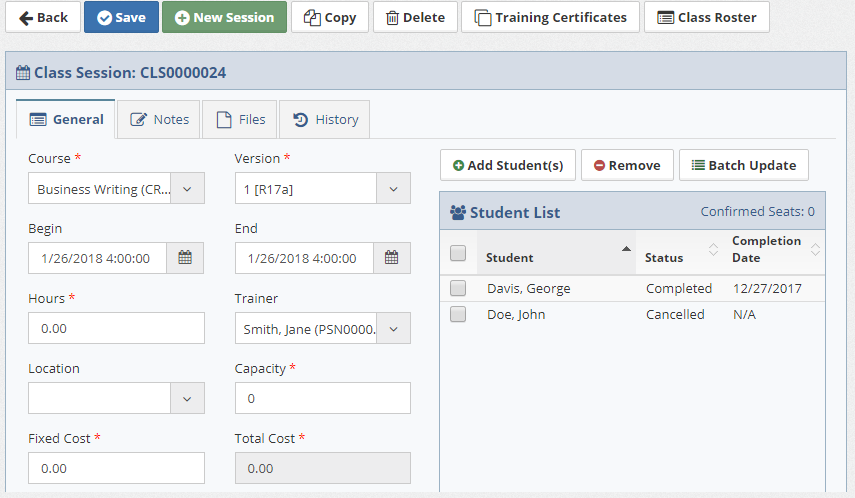Delete the class session
The height and width of the screenshot is (498, 855).
coord(416,17)
